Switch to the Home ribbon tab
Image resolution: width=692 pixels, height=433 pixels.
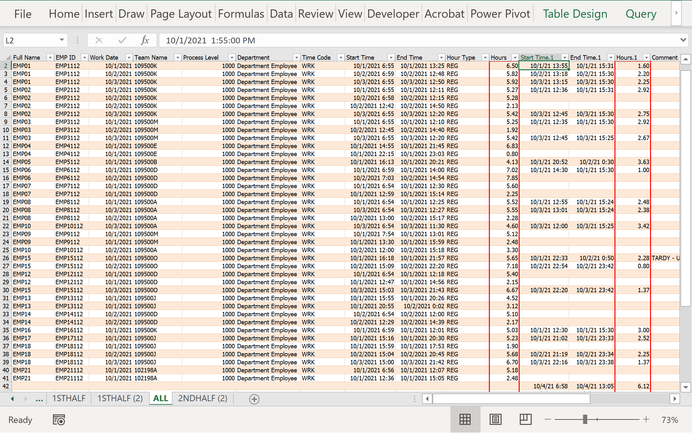click(x=64, y=14)
